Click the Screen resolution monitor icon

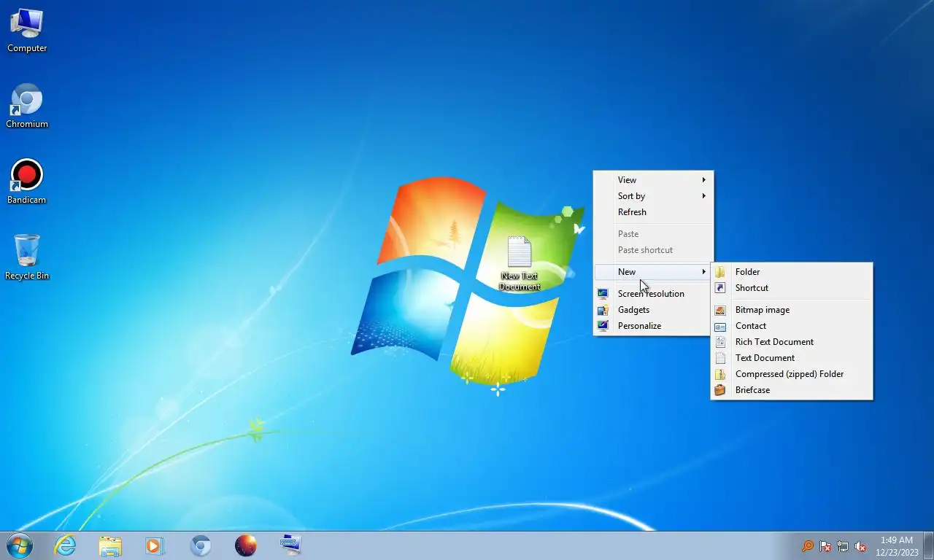[x=603, y=294]
